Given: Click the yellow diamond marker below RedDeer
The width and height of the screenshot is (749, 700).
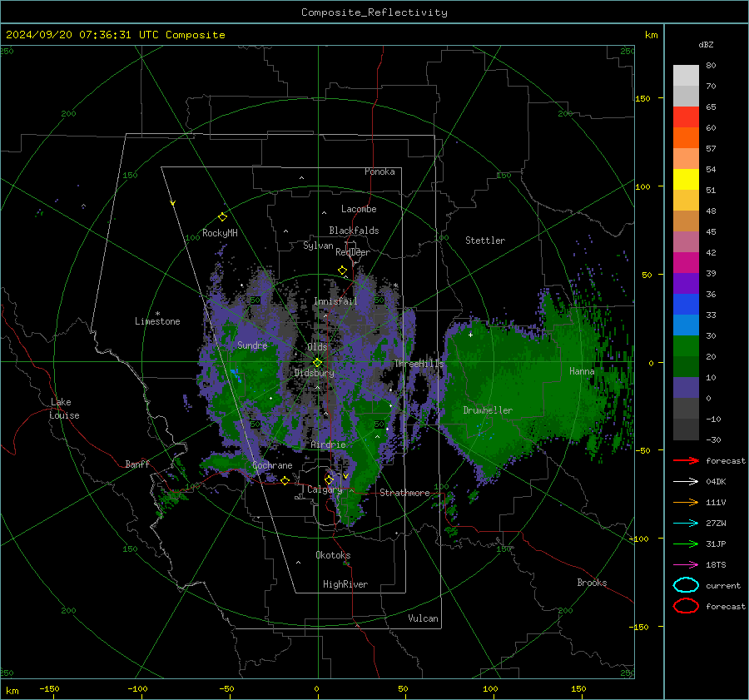Looking at the screenshot, I should point(343,271).
